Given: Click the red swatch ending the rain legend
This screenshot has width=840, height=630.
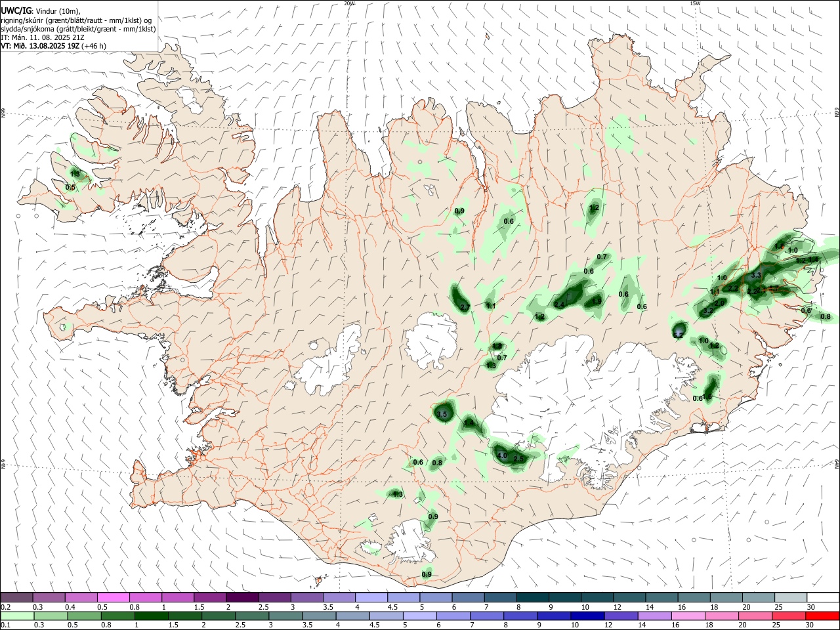Looking at the screenshot, I should (x=822, y=616).
